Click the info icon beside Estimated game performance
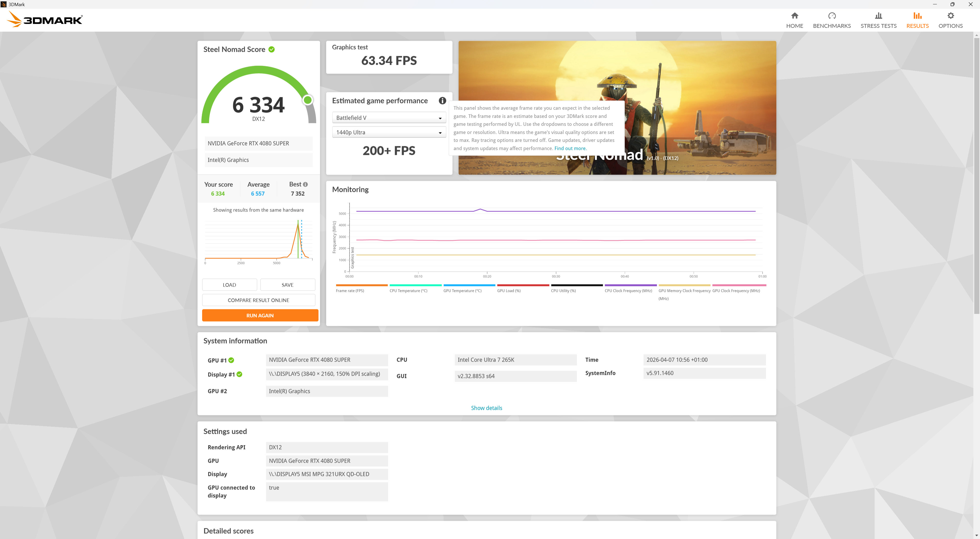 pos(442,100)
